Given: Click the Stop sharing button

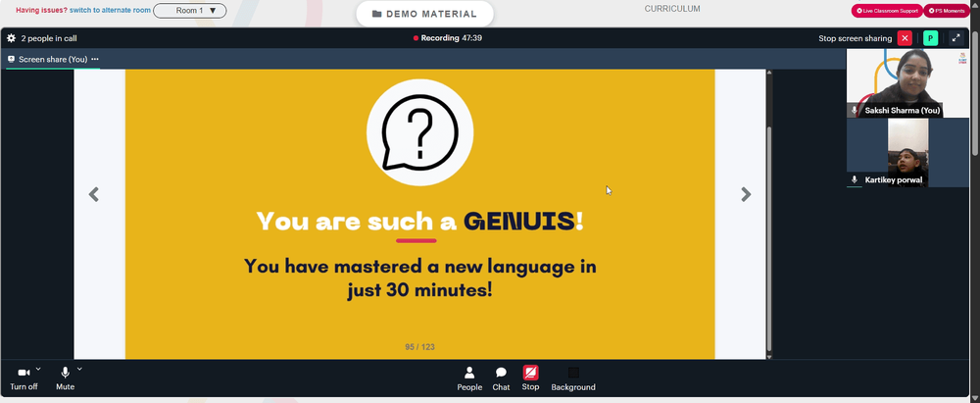Looking at the screenshot, I should pyautogui.click(x=530, y=378).
